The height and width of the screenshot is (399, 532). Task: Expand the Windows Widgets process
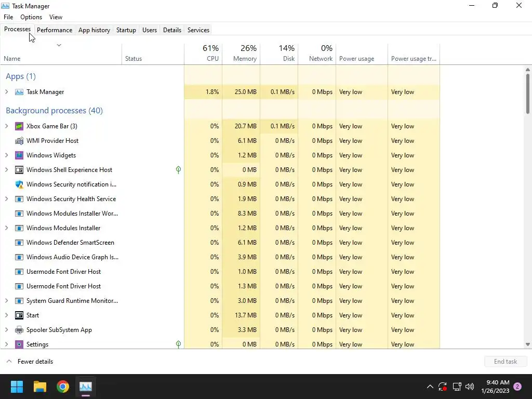coord(6,155)
